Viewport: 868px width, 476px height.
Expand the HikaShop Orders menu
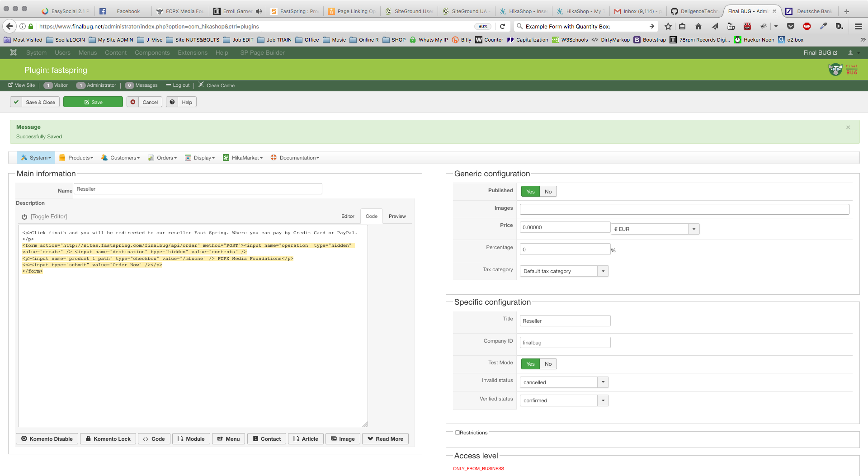coord(162,158)
